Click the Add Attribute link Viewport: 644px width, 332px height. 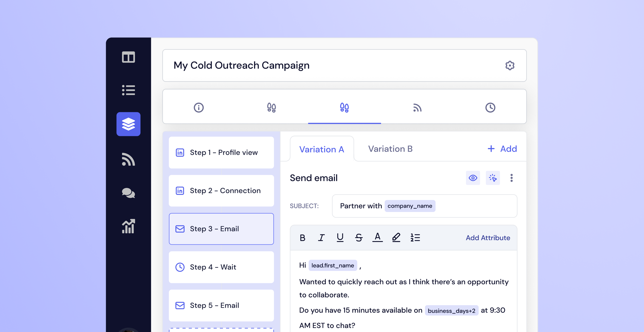[x=488, y=238]
